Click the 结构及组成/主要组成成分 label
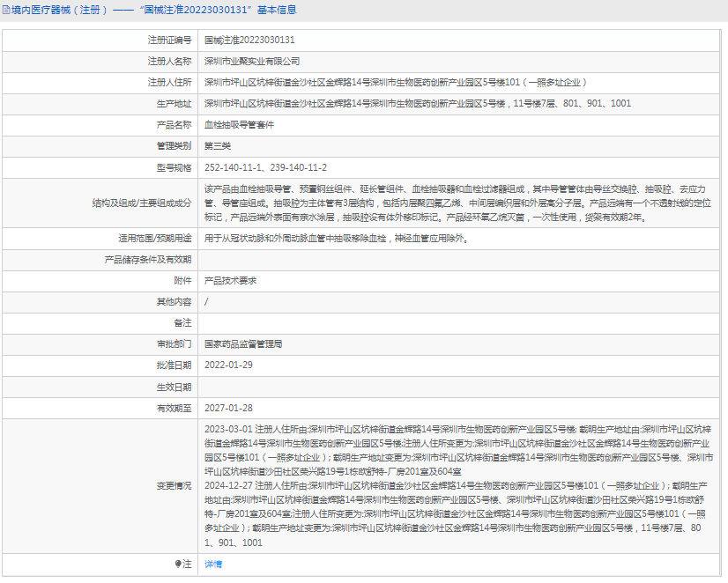 click(x=142, y=203)
